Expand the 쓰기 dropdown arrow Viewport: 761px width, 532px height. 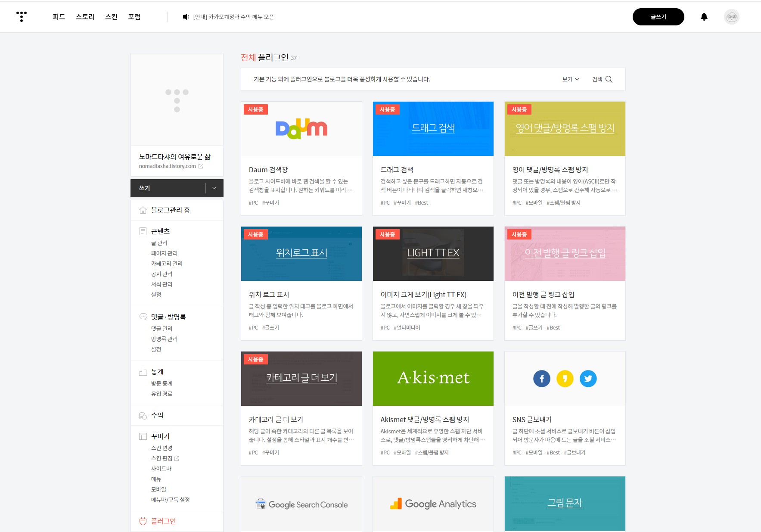click(214, 188)
